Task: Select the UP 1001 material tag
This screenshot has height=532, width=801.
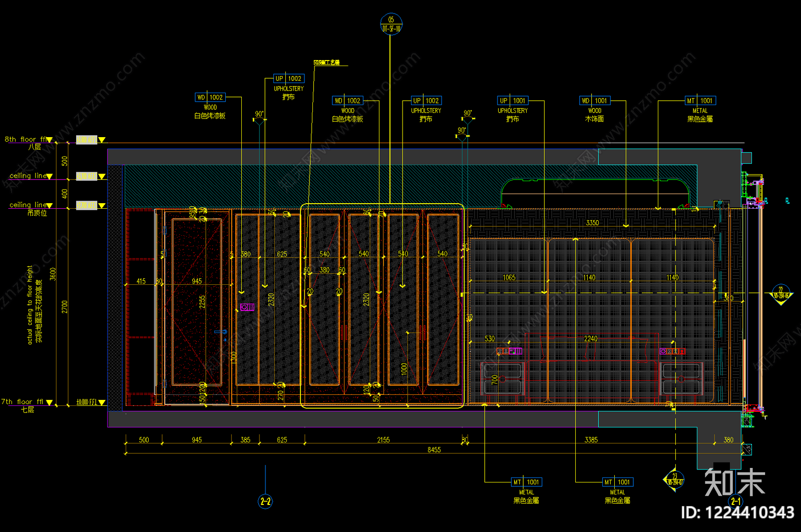Action: click(513, 101)
